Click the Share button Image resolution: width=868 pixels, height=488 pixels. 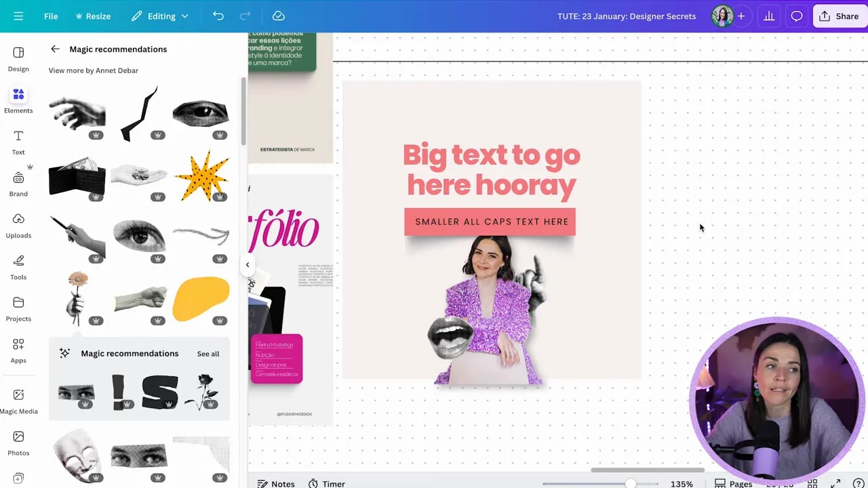[839, 16]
